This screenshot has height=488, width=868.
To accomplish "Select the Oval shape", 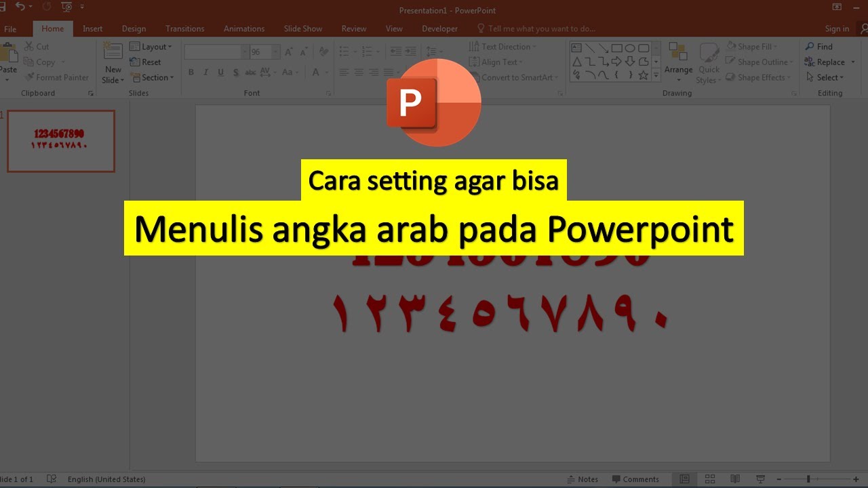I will click(x=630, y=48).
